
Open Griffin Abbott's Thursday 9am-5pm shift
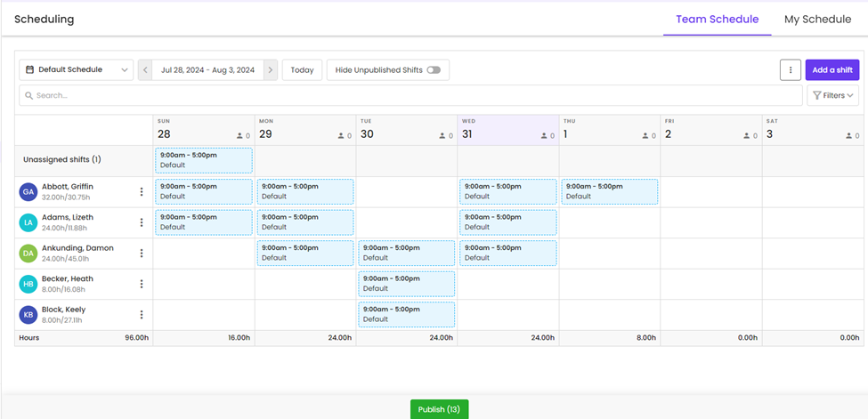(610, 191)
